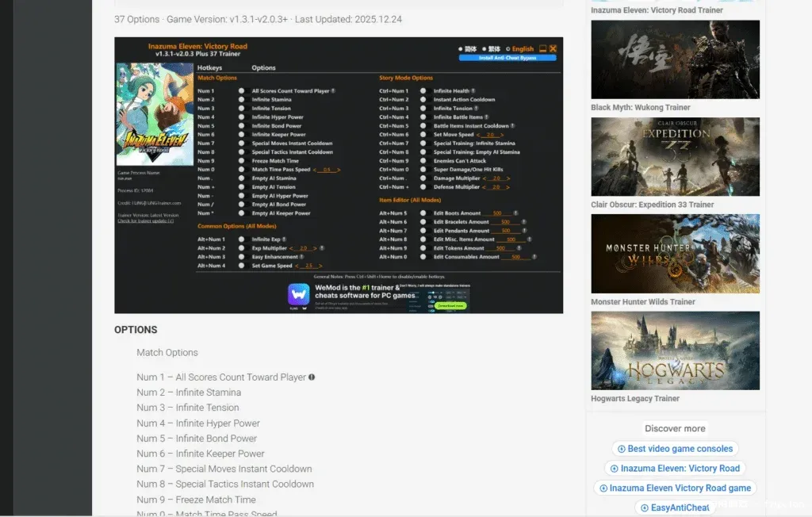Click the 'Num 2 – Infinite Stamina' list text
The image size is (812, 517).
(x=189, y=393)
